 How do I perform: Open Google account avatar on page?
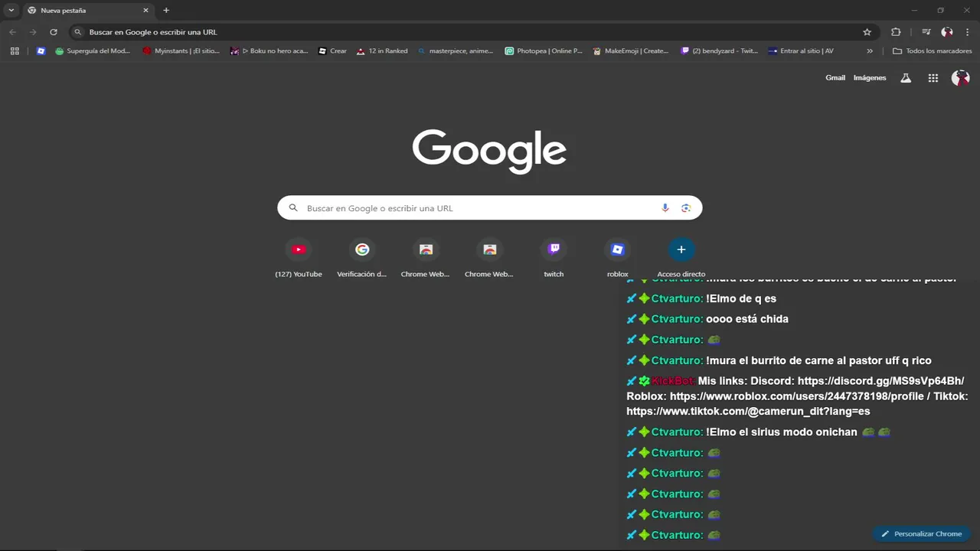[960, 78]
